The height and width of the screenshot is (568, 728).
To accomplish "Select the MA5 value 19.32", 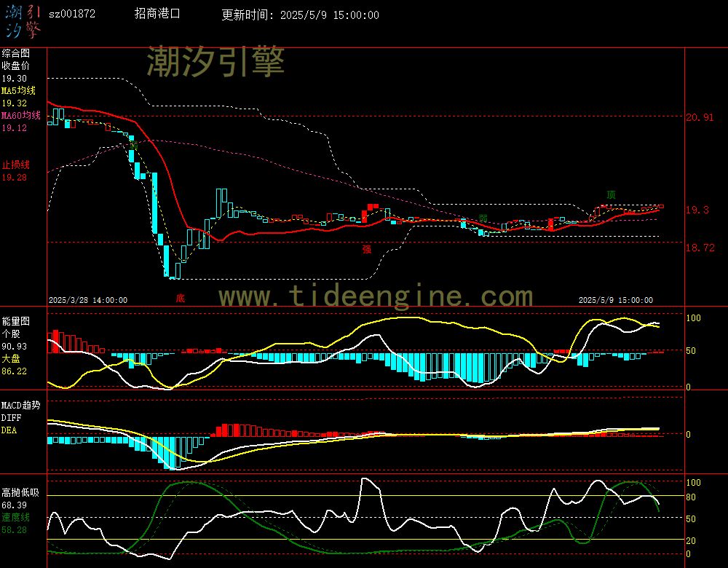I will (x=15, y=103).
